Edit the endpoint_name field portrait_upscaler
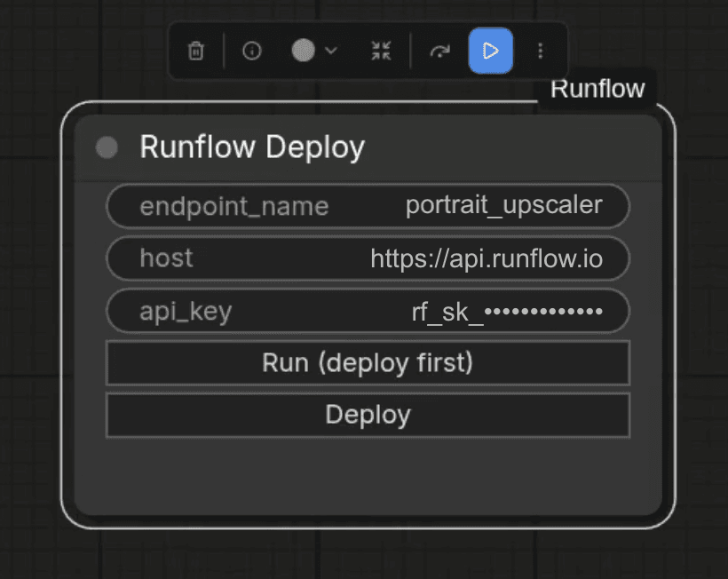Image resolution: width=728 pixels, height=579 pixels. (x=368, y=206)
